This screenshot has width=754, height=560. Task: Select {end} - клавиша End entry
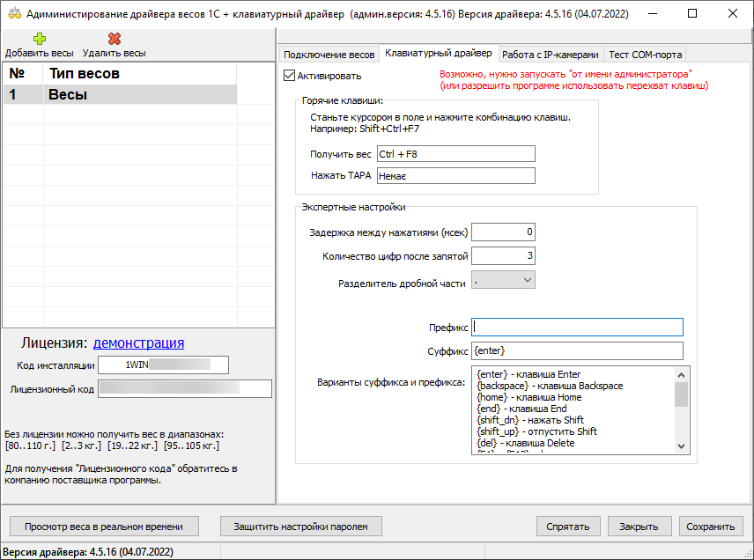click(x=521, y=409)
